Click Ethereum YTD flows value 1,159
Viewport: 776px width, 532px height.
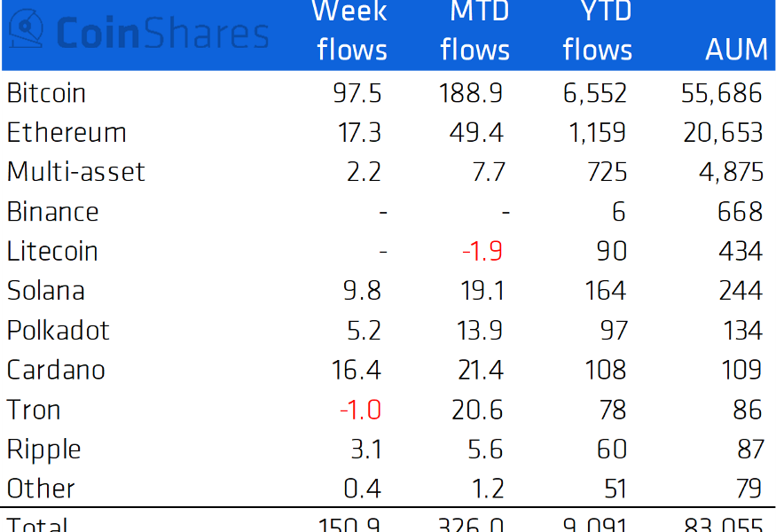[x=598, y=133]
